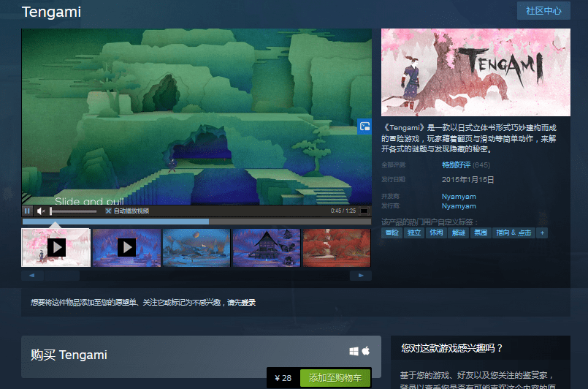Select the 休闲 tag
Viewport: 588px width, 389px height.
tap(436, 233)
